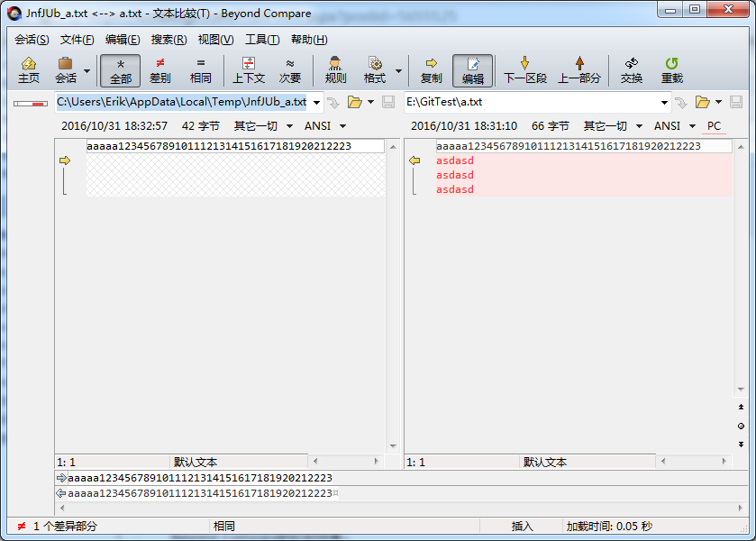
Task: Expand the left file path dropdown
Action: [316, 102]
